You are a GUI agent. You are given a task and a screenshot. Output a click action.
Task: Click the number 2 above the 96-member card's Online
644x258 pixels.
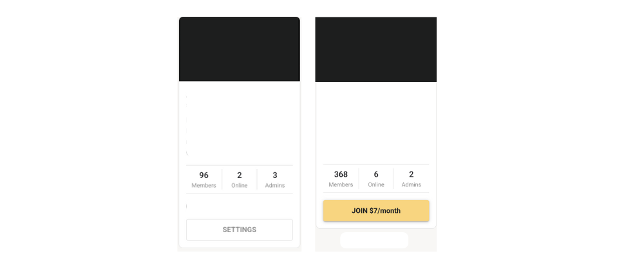[x=240, y=175]
